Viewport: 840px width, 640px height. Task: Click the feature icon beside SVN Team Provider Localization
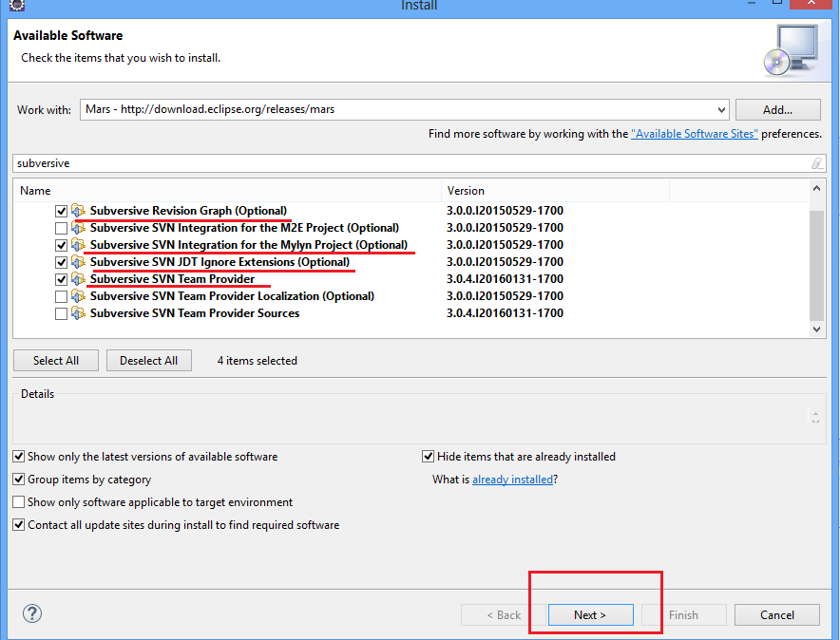[x=78, y=296]
